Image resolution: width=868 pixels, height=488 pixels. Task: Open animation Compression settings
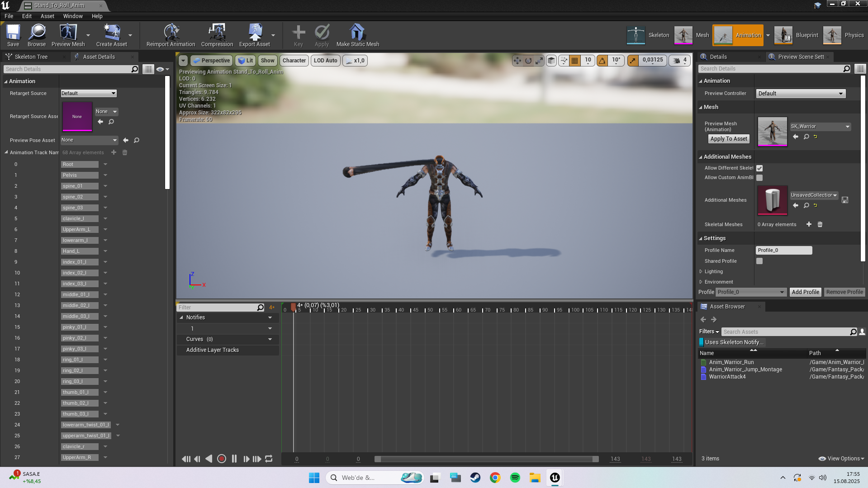(x=217, y=35)
